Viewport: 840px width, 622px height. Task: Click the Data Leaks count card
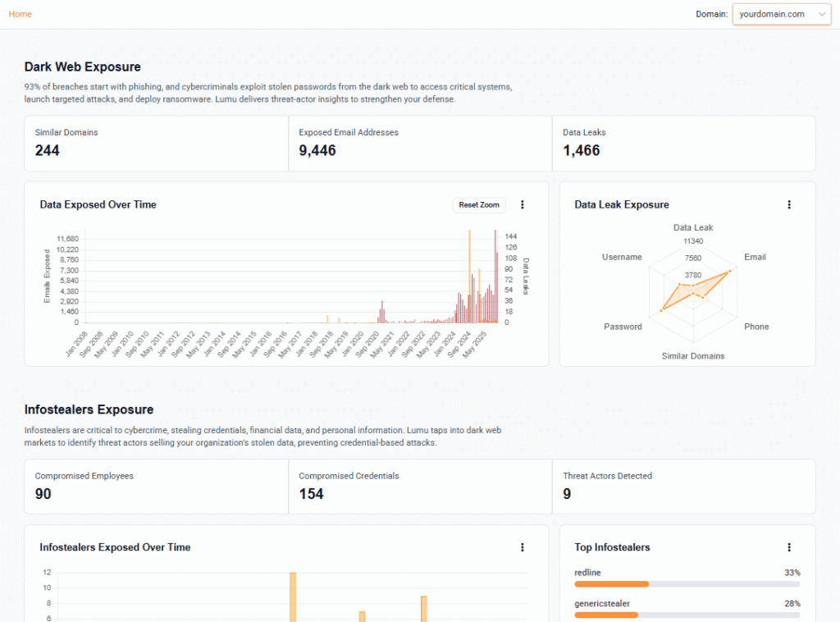(683, 143)
